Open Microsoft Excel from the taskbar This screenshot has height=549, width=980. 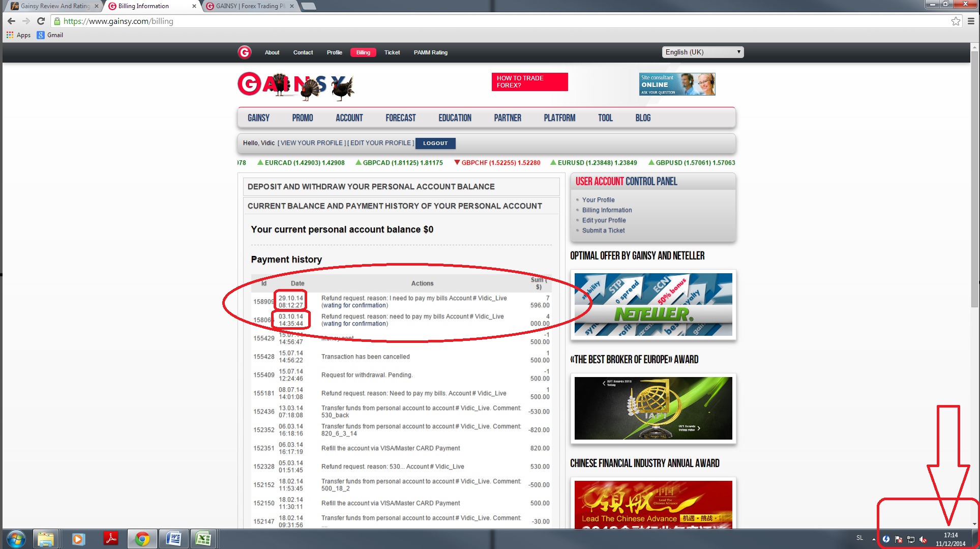pyautogui.click(x=204, y=539)
